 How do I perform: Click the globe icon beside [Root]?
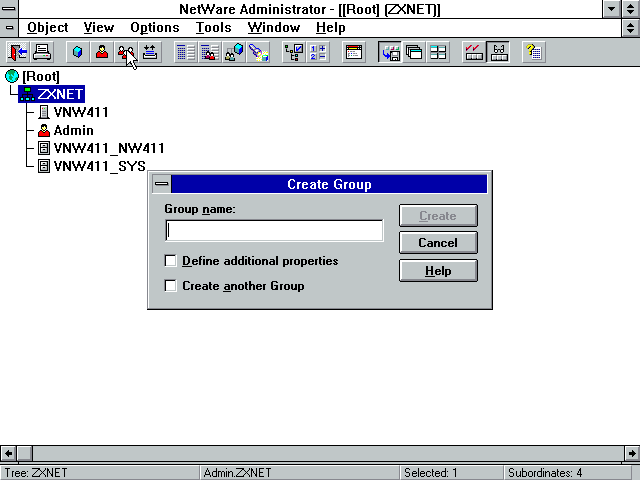tap(12, 76)
